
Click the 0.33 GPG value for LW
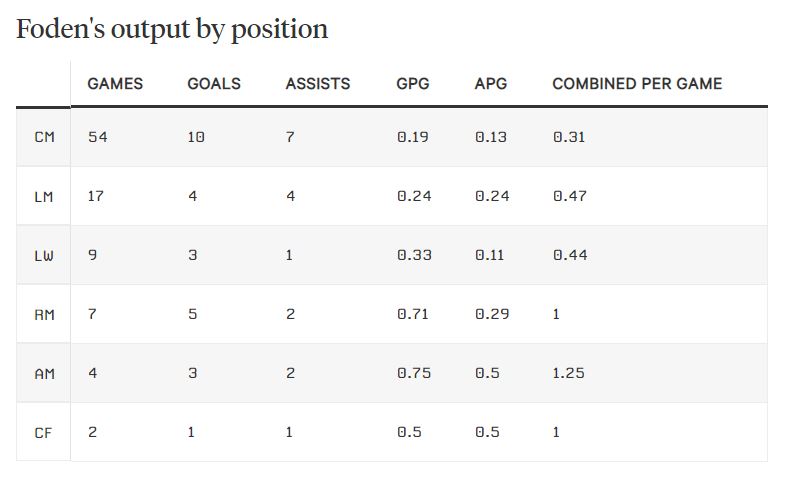413,255
